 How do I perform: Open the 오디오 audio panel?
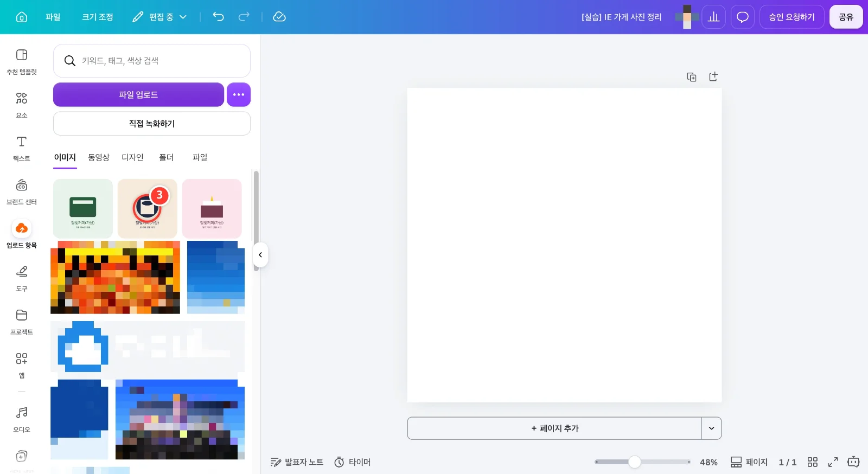pos(22,420)
